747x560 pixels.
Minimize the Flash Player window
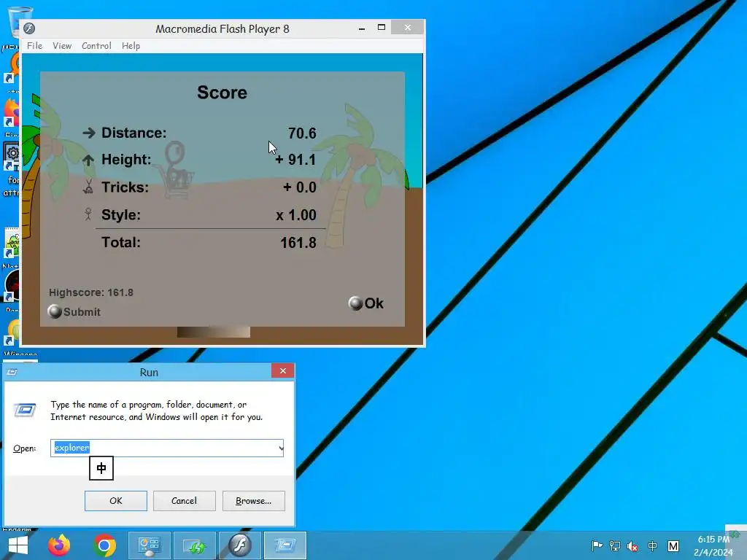click(362, 28)
